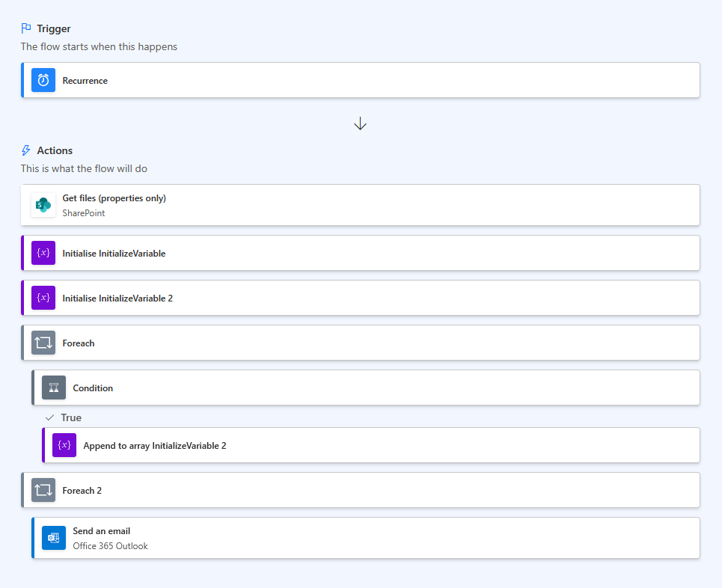Click the Append to array variable icon
This screenshot has height=588, width=722.
point(64,445)
